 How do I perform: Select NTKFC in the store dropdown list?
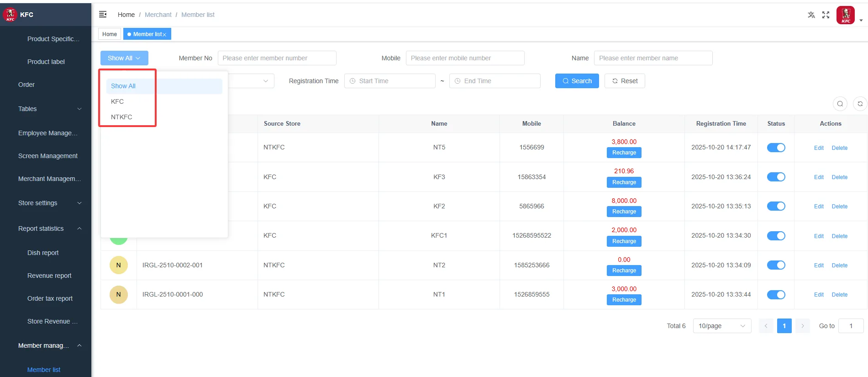coord(164,117)
